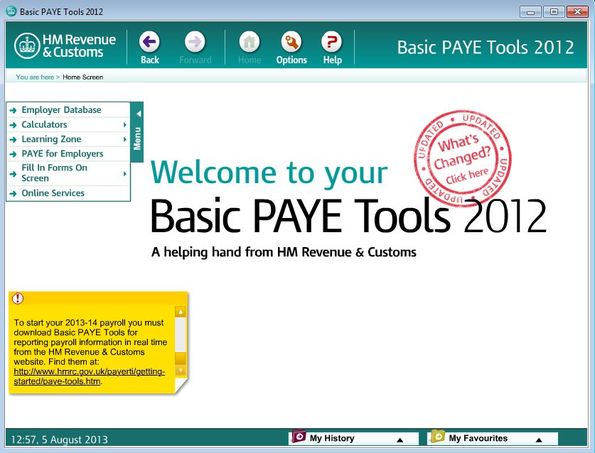Click the greyed Forward arrow icon
The width and height of the screenshot is (595, 453).
[x=195, y=41]
